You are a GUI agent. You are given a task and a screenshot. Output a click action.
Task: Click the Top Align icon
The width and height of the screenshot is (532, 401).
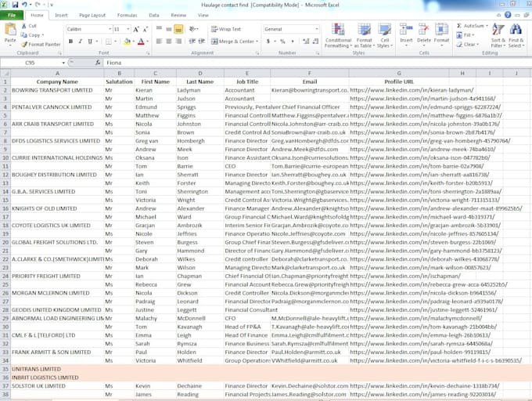(x=159, y=29)
